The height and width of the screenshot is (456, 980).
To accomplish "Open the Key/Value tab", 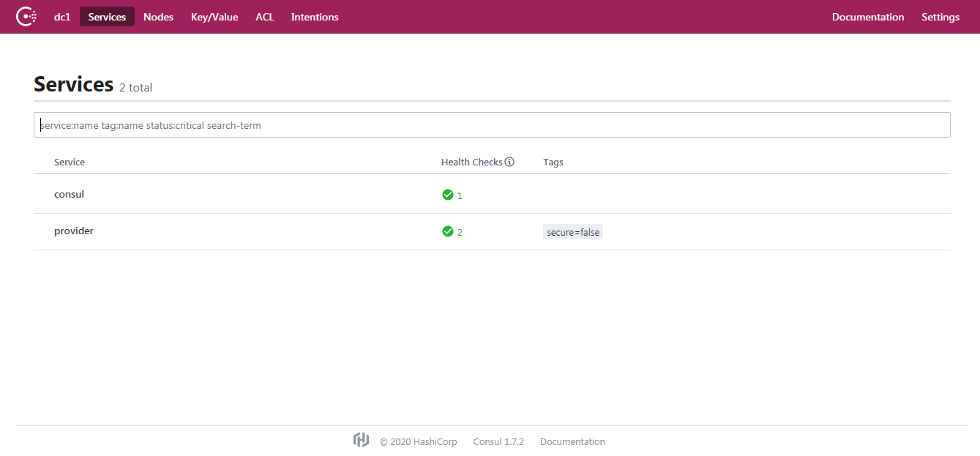I will pyautogui.click(x=214, y=17).
